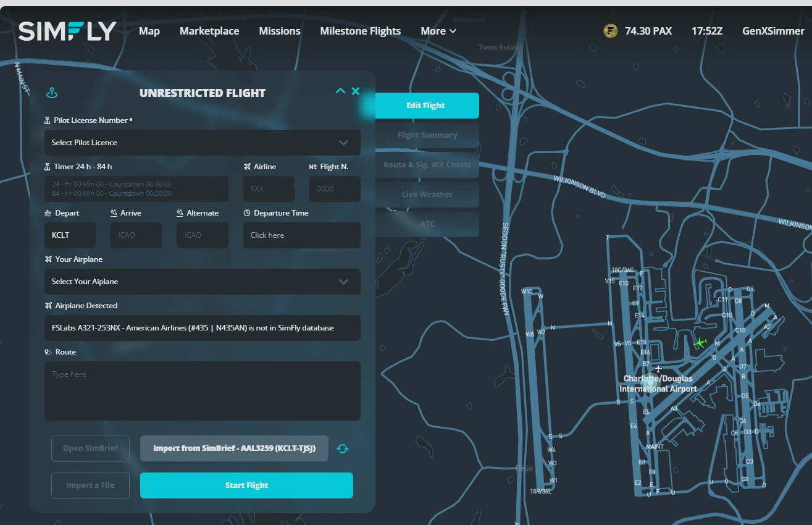Open the Marketplace menu item
Screen dimensions: 812x525
(209, 31)
